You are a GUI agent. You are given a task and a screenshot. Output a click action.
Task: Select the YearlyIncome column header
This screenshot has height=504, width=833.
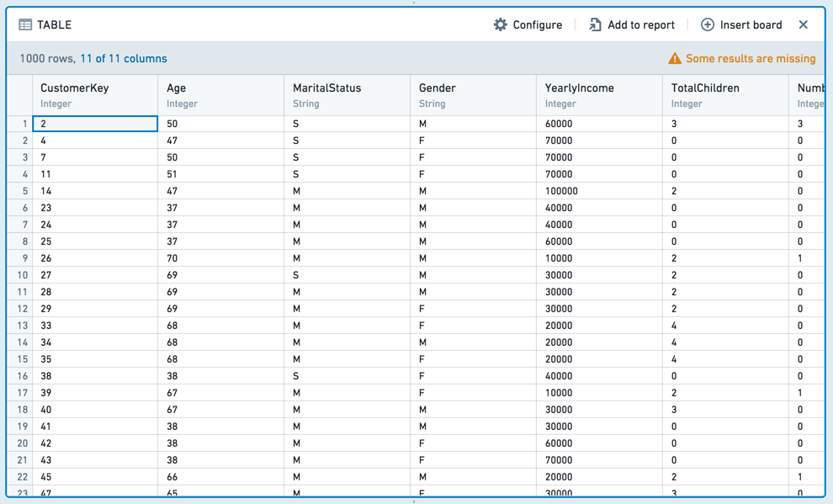point(599,95)
